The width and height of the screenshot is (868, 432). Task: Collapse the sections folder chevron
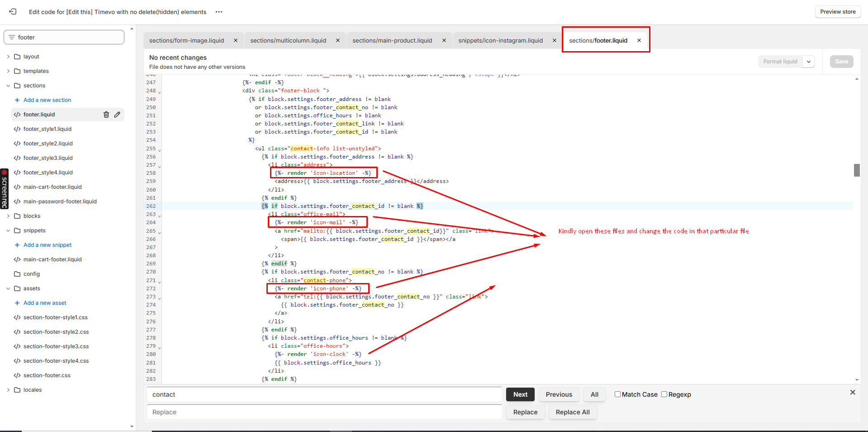point(8,86)
